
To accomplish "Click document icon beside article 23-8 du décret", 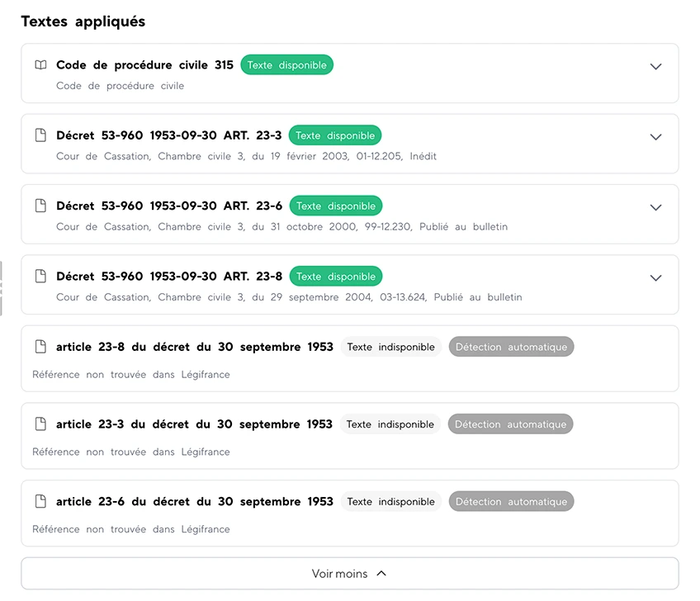I will point(40,348).
